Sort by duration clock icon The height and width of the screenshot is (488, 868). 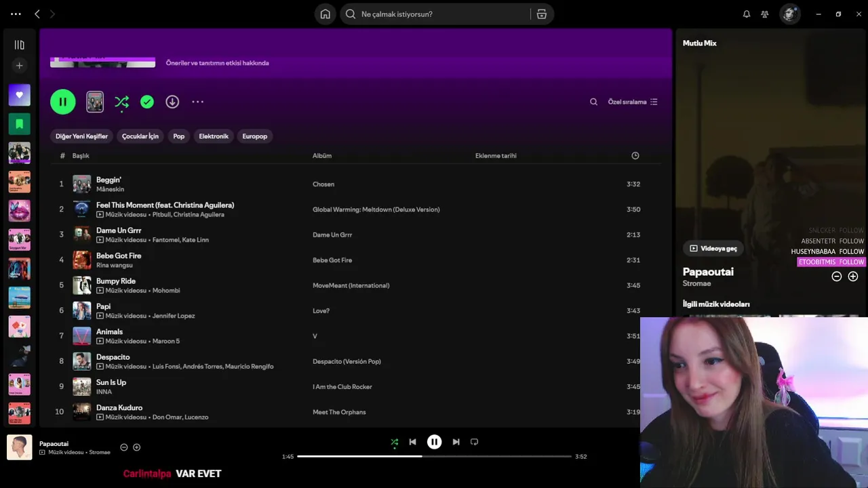tap(635, 156)
